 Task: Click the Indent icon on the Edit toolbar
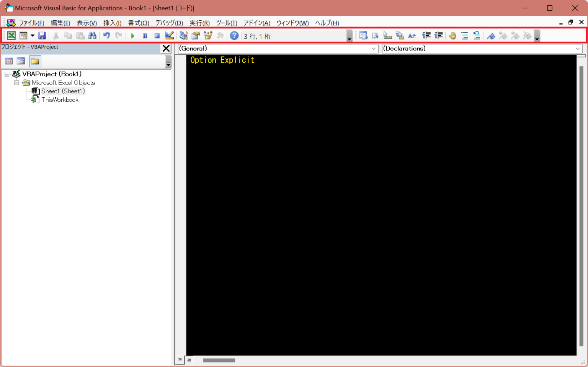[x=426, y=35]
